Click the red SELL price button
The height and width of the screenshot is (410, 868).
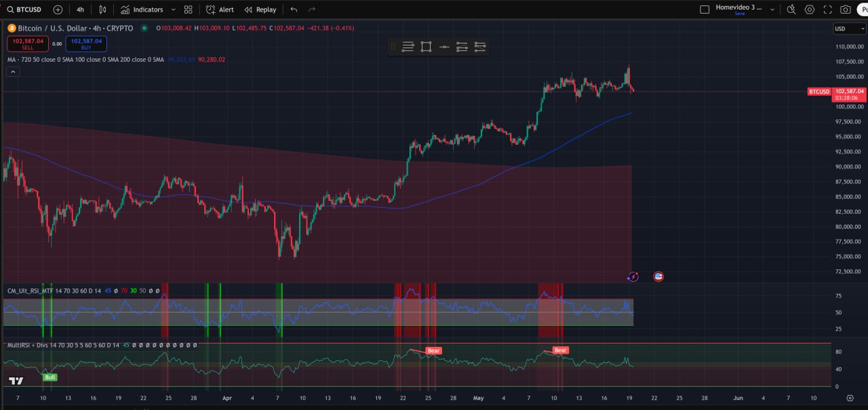pos(28,43)
